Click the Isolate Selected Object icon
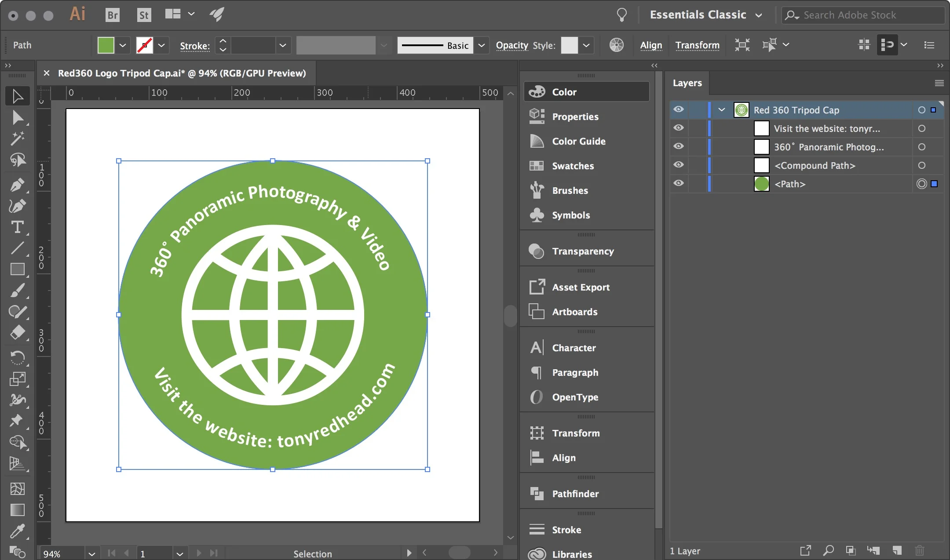 [742, 45]
